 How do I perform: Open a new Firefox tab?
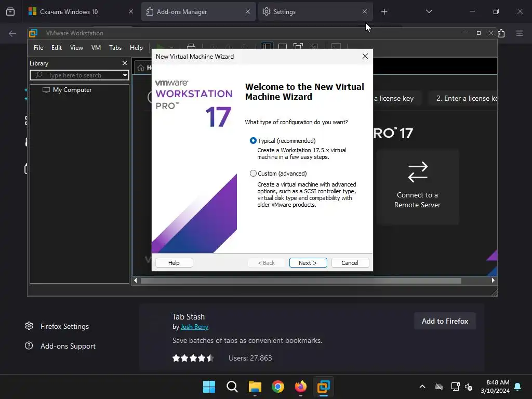tap(384, 12)
